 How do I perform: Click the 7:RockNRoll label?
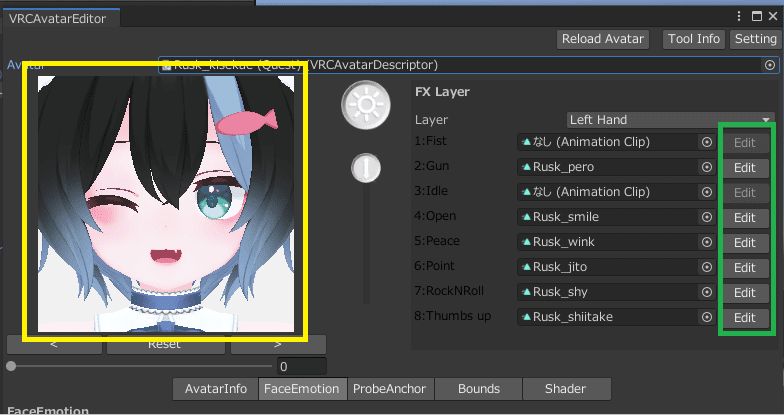(x=449, y=291)
